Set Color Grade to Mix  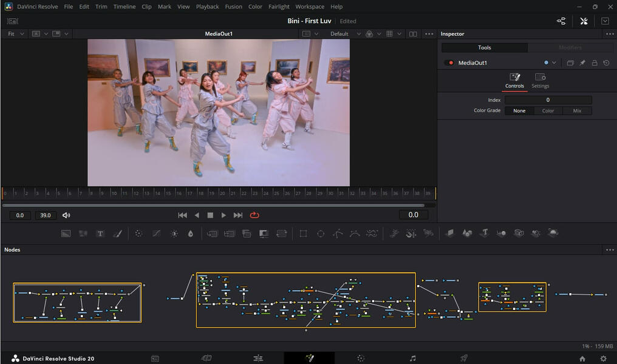(577, 110)
